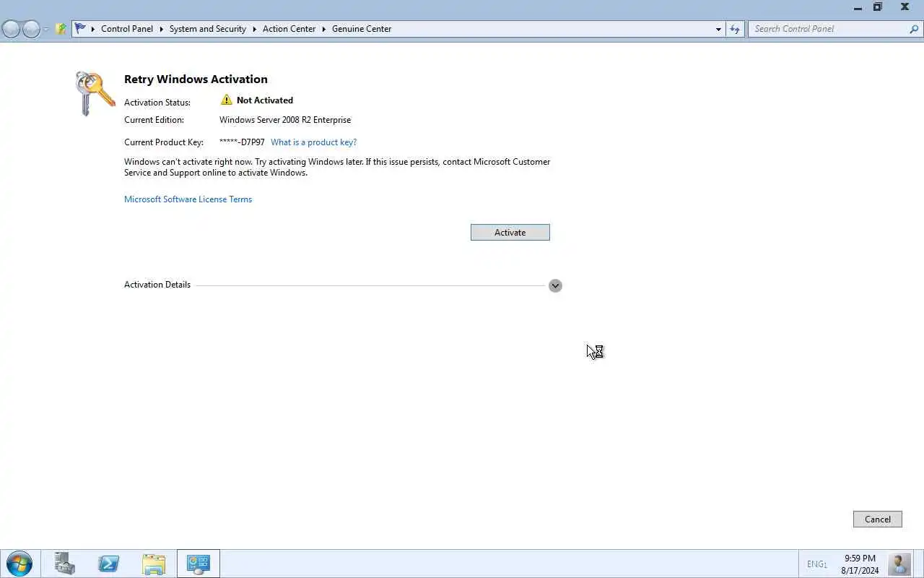Open the recent pages dropdown arrow
The width and height of the screenshot is (924, 578).
tap(46, 29)
